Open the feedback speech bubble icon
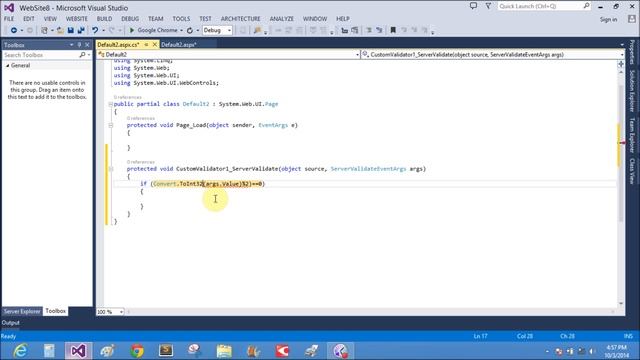The image size is (640, 360). pyautogui.click(x=473, y=6)
